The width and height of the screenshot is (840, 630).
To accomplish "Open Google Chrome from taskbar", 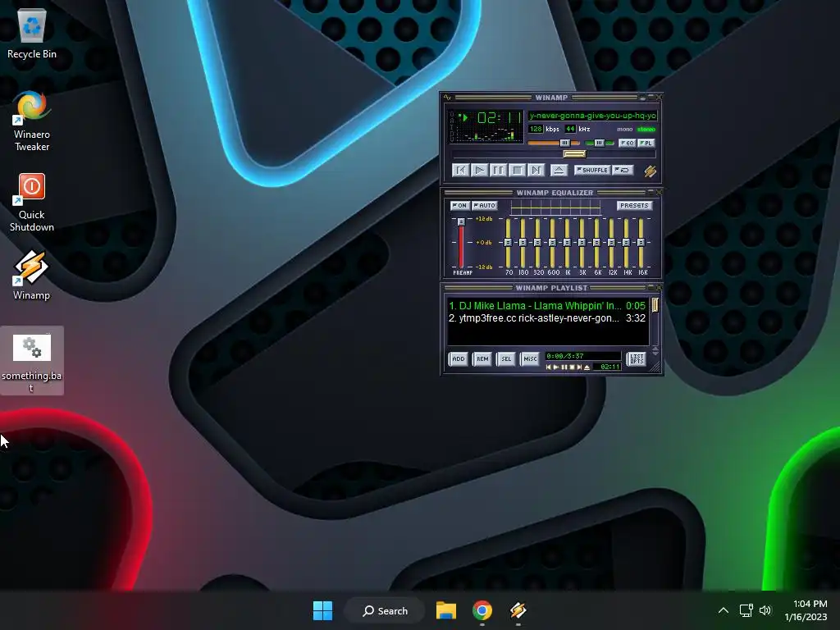I will (482, 610).
